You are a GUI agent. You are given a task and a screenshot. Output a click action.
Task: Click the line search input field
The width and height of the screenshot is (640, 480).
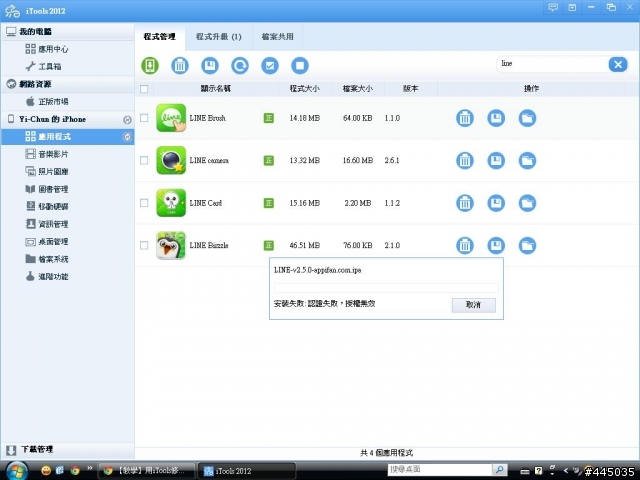[552, 64]
